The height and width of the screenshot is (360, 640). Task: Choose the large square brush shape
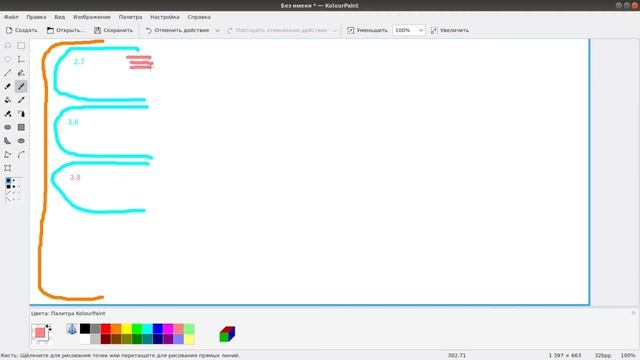tap(8, 187)
